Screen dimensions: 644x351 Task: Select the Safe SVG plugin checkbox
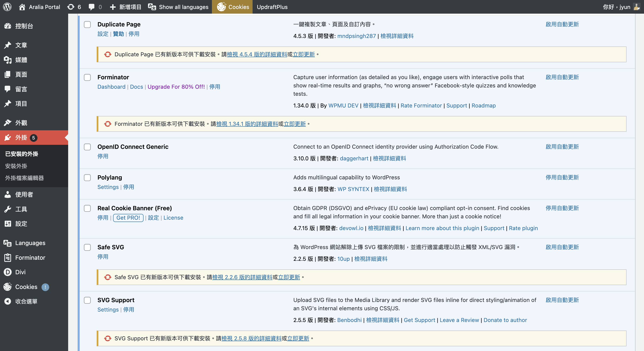(87, 247)
